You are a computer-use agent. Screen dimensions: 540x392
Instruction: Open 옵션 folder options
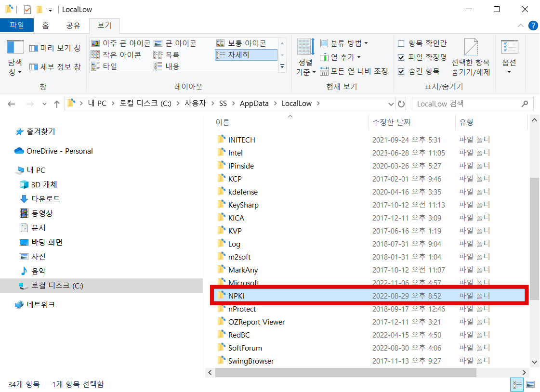pyautogui.click(x=509, y=57)
